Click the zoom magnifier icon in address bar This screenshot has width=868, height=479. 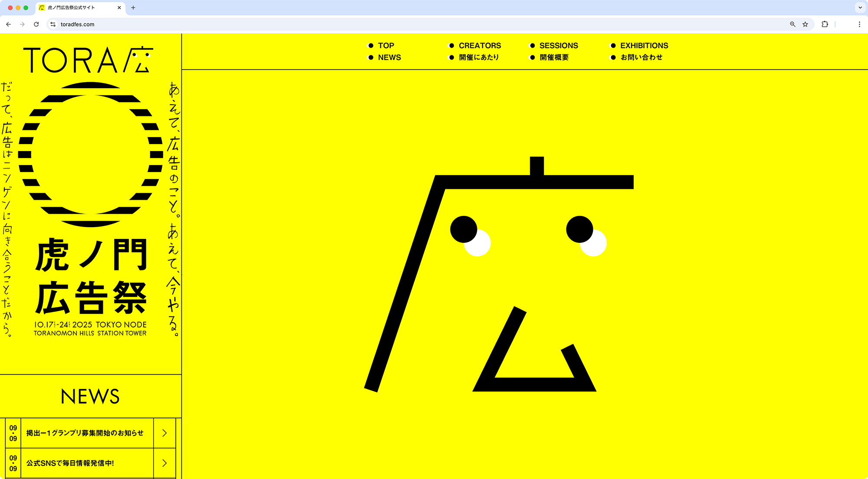[792, 24]
